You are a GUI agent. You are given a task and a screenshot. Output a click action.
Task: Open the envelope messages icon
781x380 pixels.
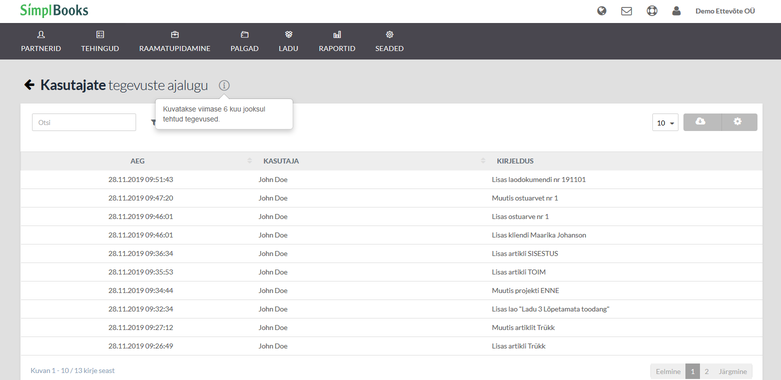coord(627,10)
